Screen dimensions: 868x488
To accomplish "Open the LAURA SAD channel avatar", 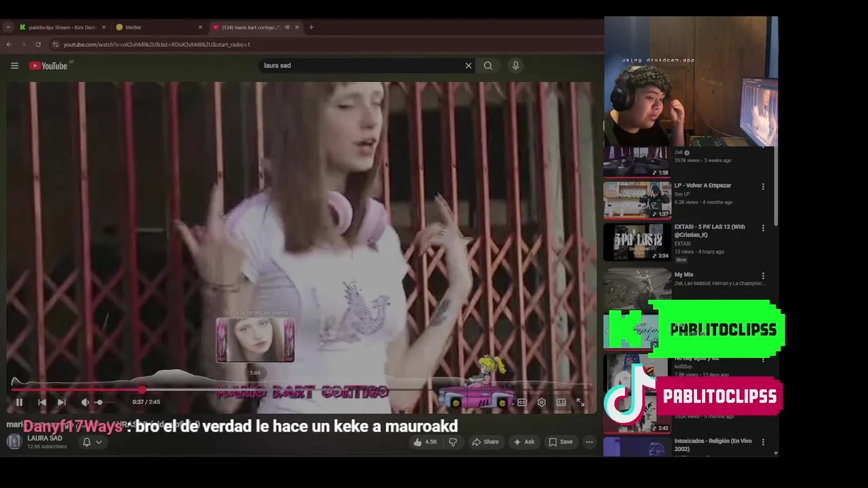I will click(14, 442).
